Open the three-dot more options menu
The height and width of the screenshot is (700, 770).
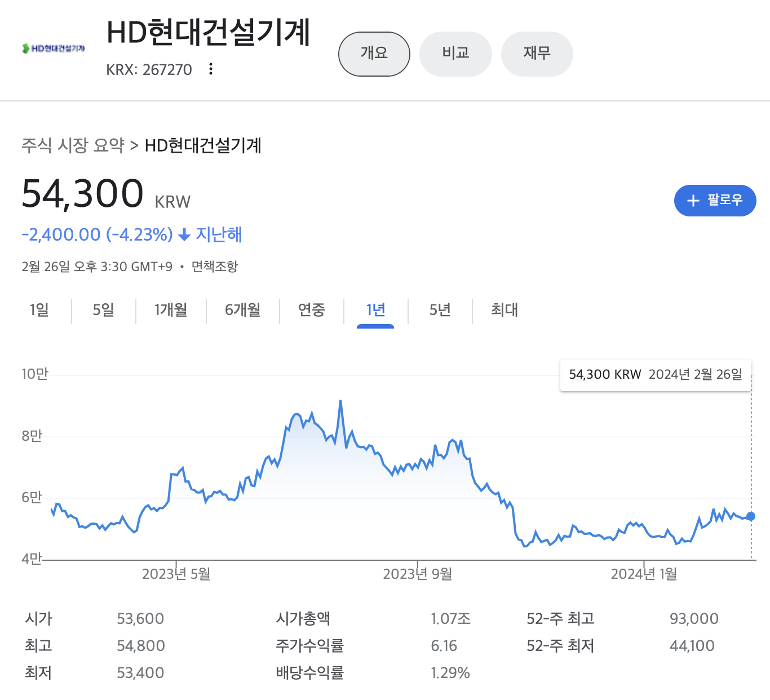211,69
